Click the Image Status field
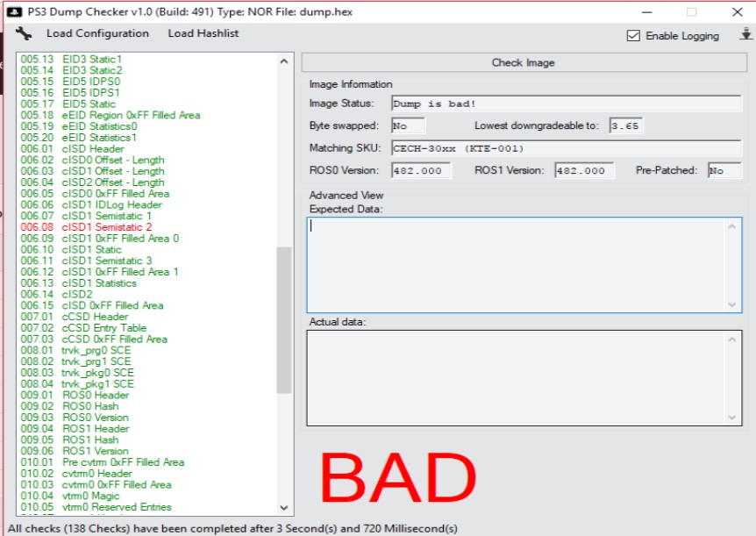756x536 pixels. click(x=566, y=104)
